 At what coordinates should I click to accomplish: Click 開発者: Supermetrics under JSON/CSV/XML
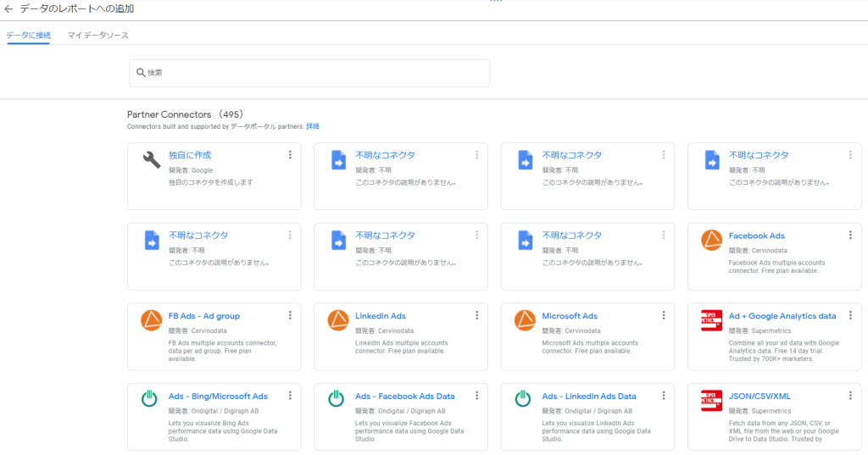759,411
